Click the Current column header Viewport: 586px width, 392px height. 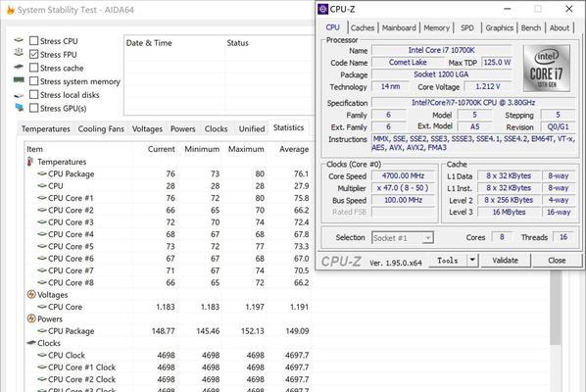coord(161,149)
